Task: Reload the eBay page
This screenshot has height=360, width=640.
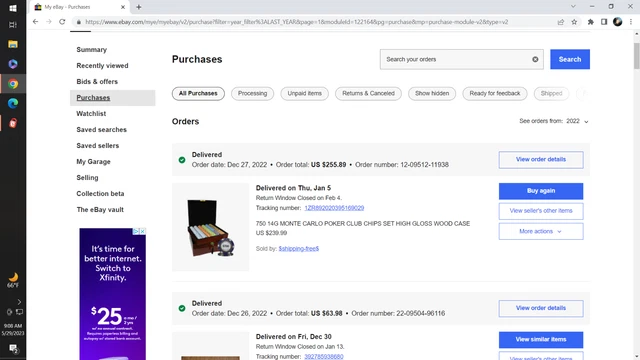Action: 62,22
